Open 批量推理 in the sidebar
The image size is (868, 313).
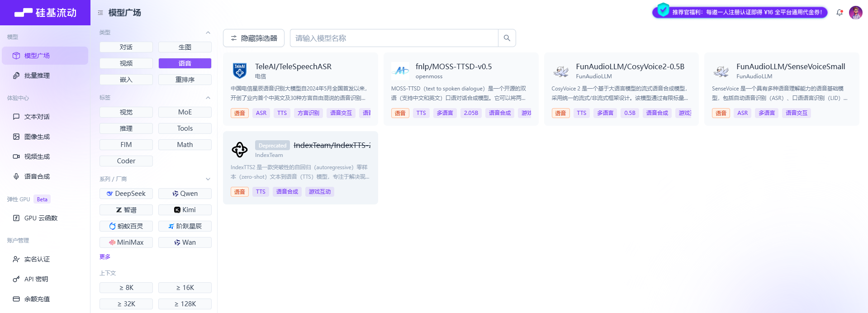click(45, 76)
